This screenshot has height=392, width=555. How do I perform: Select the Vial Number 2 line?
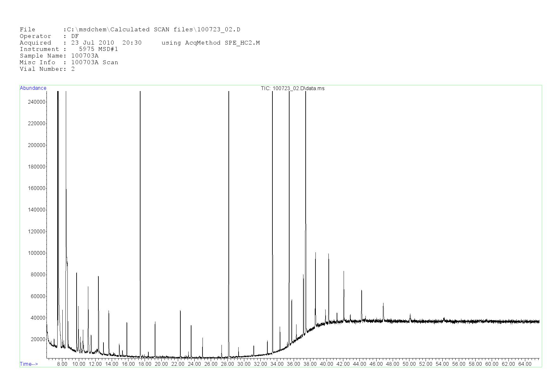coord(47,69)
